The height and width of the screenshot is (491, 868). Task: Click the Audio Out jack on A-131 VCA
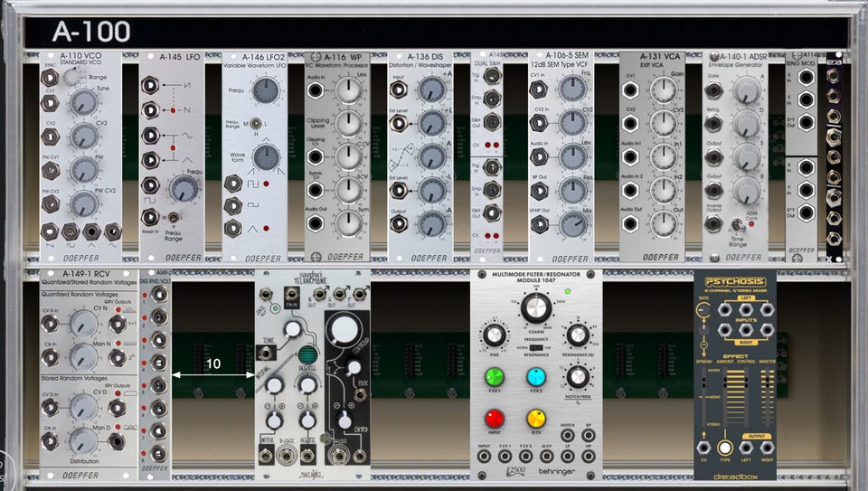[630, 223]
